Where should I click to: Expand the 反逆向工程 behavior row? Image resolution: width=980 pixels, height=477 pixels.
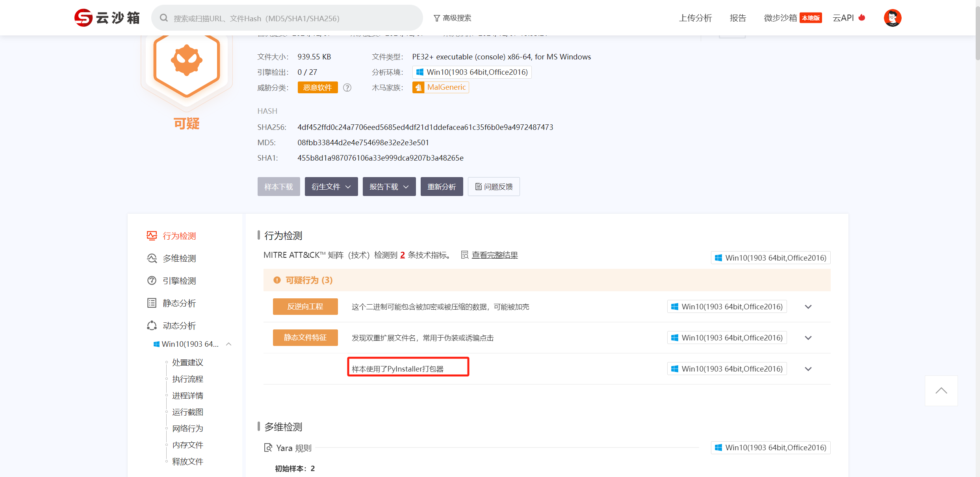pos(808,307)
